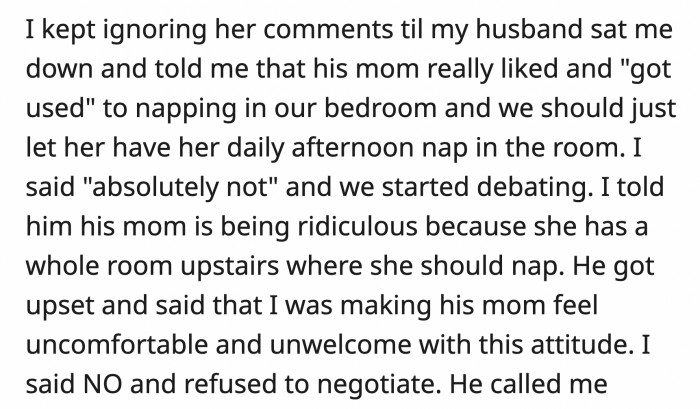This screenshot has height=409, width=700.
Task: Click the word "unwelcome" in the text
Action: (340, 345)
